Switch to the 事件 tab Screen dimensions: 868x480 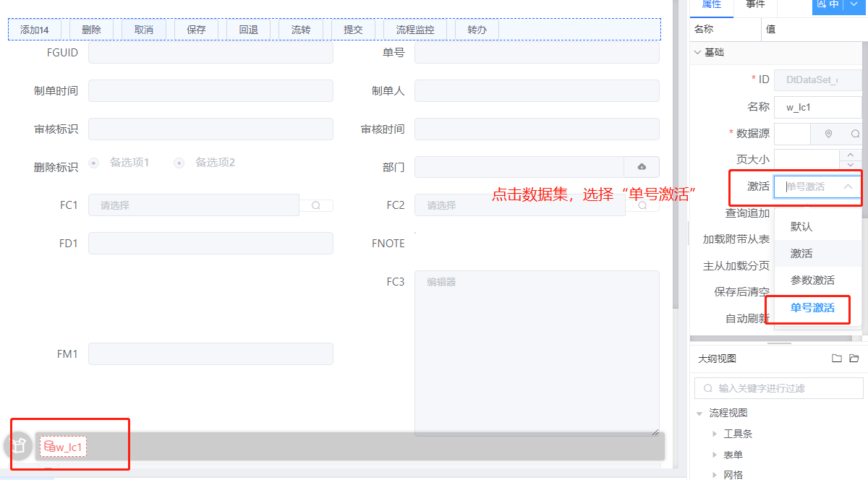[x=755, y=4]
